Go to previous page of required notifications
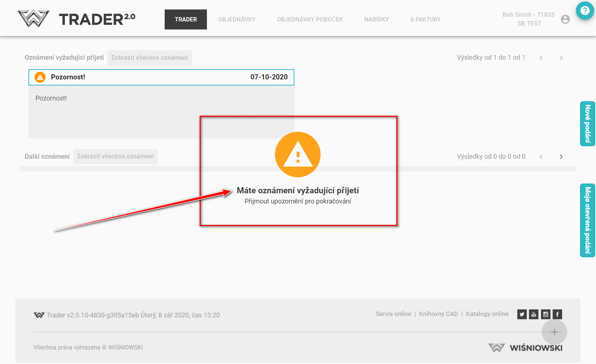This screenshot has height=364, width=596. pos(541,58)
